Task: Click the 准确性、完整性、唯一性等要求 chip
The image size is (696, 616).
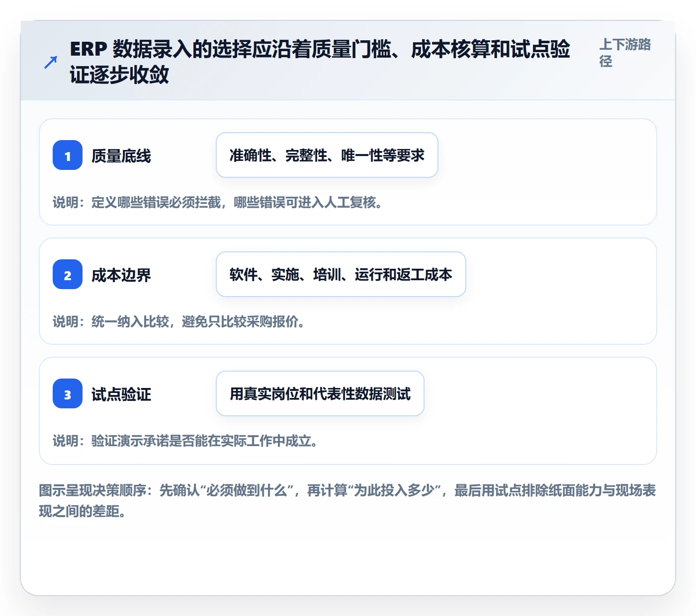Action: tap(327, 155)
